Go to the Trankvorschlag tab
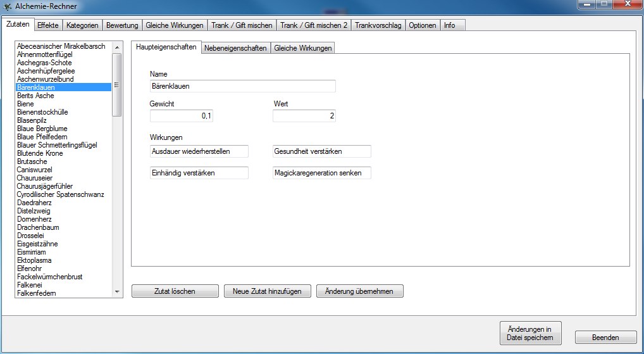The height and width of the screenshot is (354, 644). click(x=378, y=25)
